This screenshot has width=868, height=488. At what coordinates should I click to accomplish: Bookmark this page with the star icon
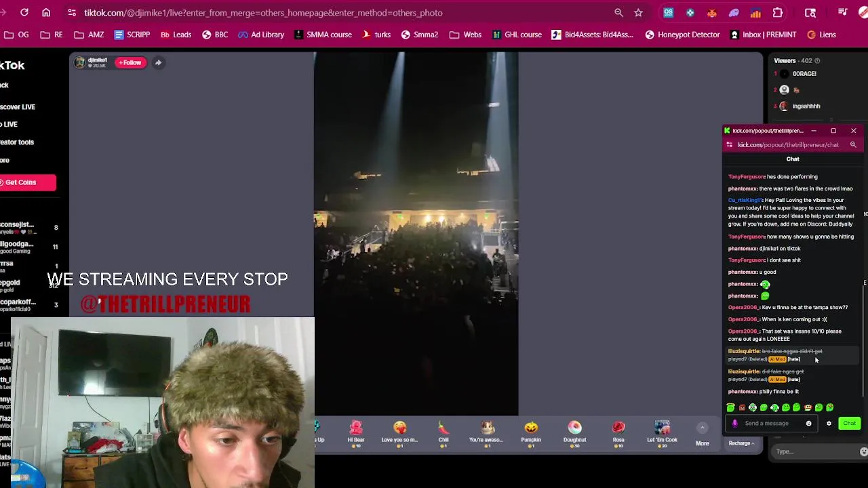[638, 12]
